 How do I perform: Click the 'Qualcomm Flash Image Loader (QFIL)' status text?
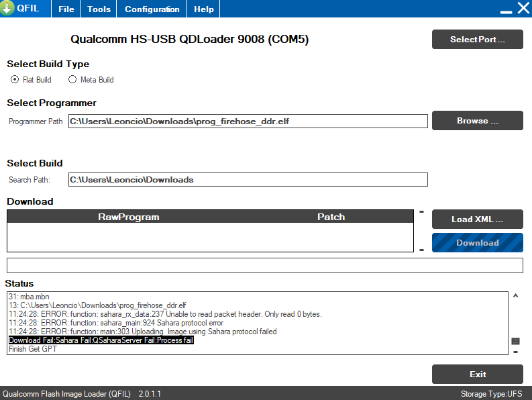[x=66, y=394]
